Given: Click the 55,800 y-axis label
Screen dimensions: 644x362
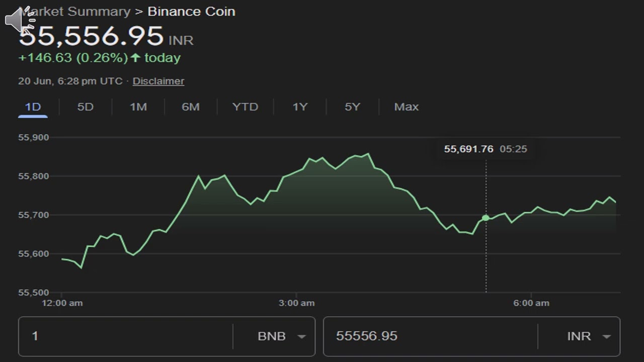Looking at the screenshot, I should pos(33,176).
